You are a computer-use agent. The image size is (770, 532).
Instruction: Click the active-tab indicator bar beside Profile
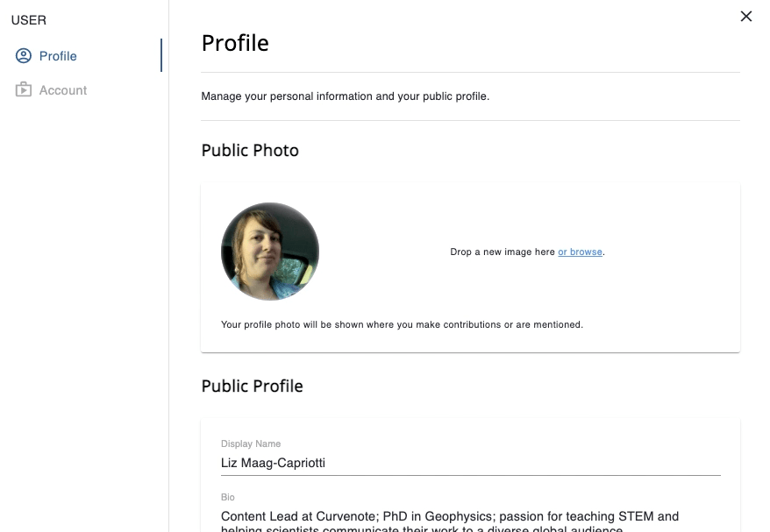(161, 55)
